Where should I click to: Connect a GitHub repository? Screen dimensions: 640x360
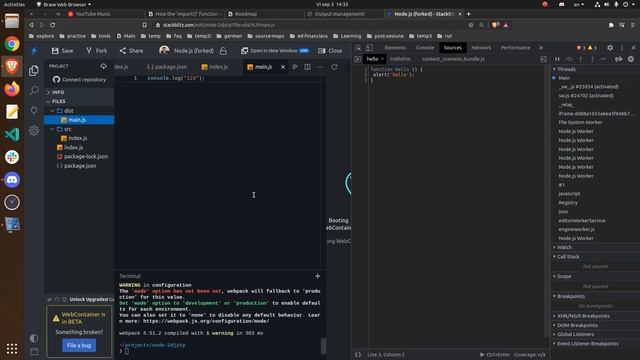80,80
